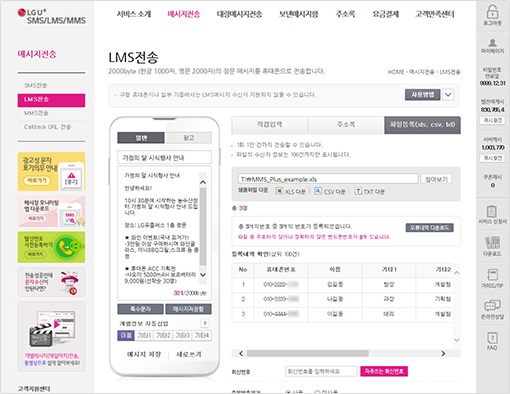Click the table scroll-up chevron
Image resolution: width=510 pixels, height=394 pixels.
click(x=457, y=273)
